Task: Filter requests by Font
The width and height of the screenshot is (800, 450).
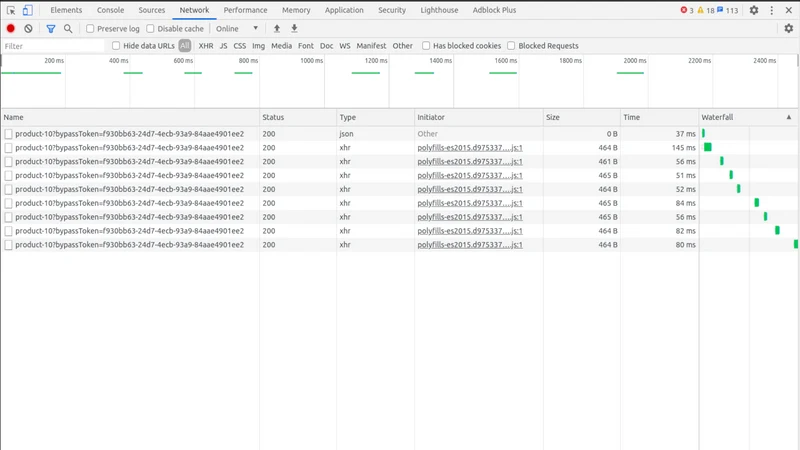Action: (x=306, y=46)
